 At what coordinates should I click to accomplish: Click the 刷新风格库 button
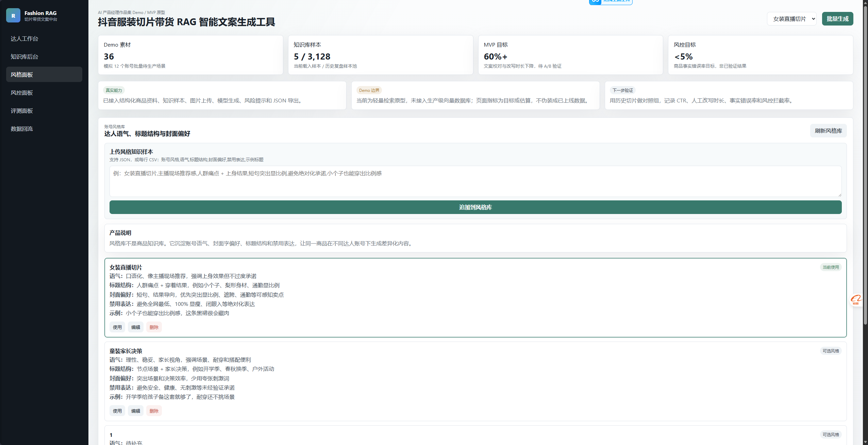coord(828,131)
